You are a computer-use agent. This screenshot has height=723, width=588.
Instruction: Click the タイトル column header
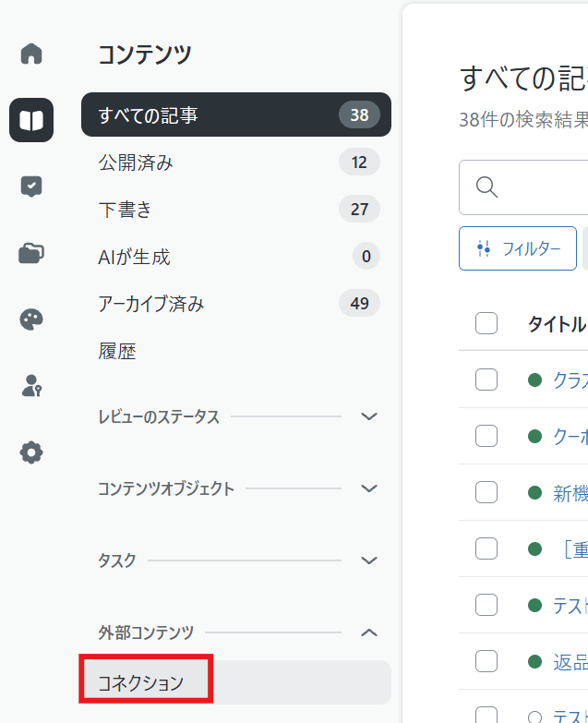pos(558,324)
